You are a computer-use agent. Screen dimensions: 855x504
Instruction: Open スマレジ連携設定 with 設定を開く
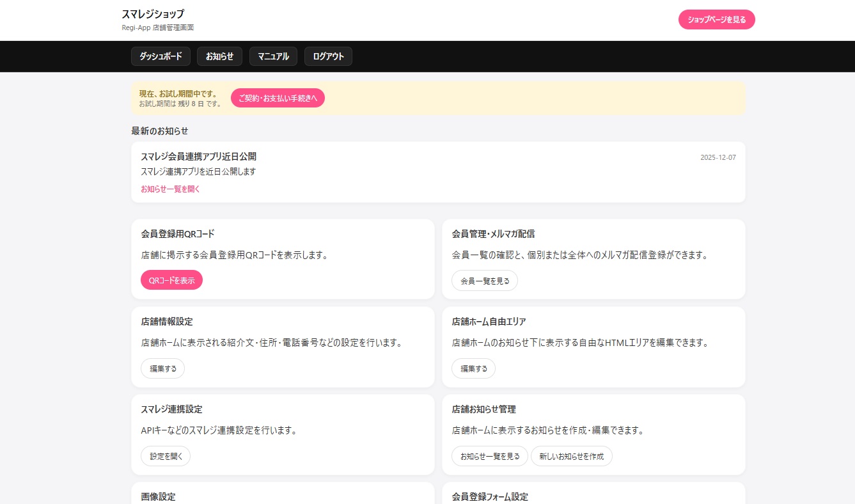(166, 456)
